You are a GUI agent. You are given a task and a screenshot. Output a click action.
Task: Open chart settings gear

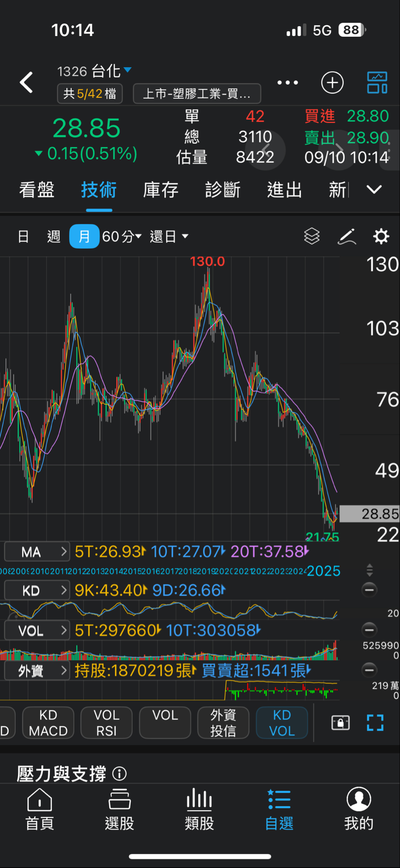(381, 237)
